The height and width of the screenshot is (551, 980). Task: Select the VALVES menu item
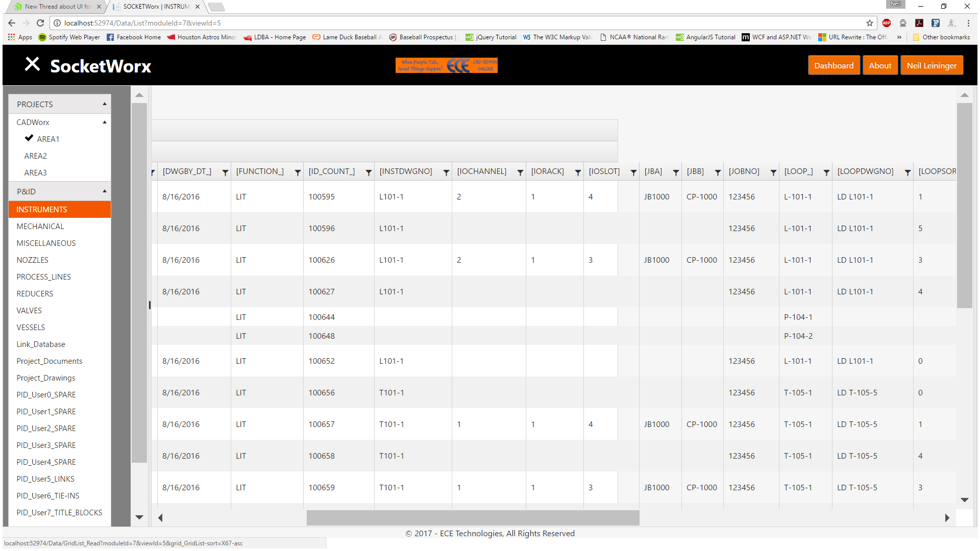click(29, 310)
